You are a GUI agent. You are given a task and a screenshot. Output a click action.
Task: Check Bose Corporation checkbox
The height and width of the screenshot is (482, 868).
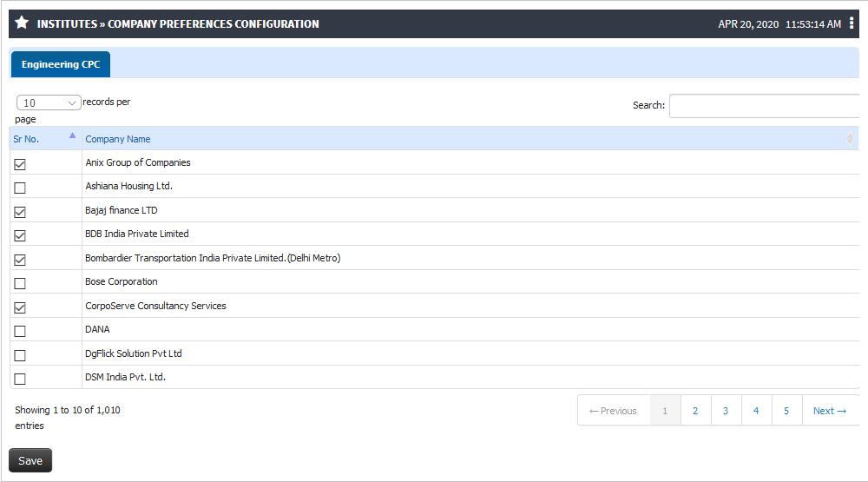pos(20,283)
